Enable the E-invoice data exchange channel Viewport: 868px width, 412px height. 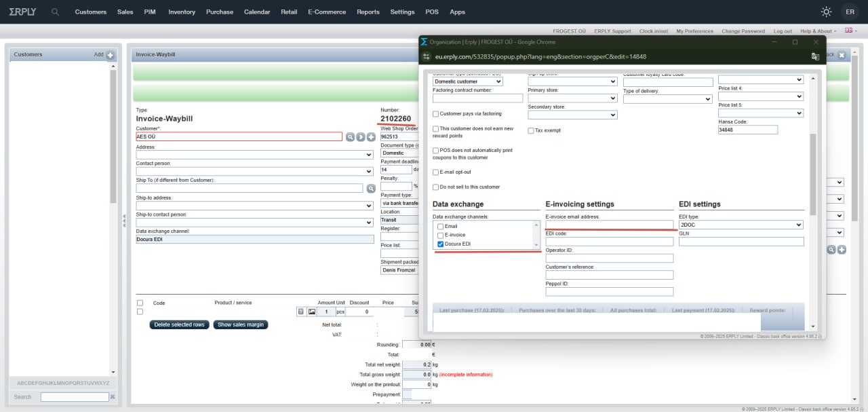coord(441,235)
